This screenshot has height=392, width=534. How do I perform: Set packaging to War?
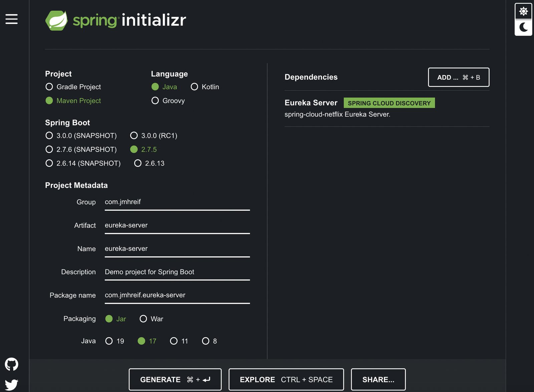151,319
